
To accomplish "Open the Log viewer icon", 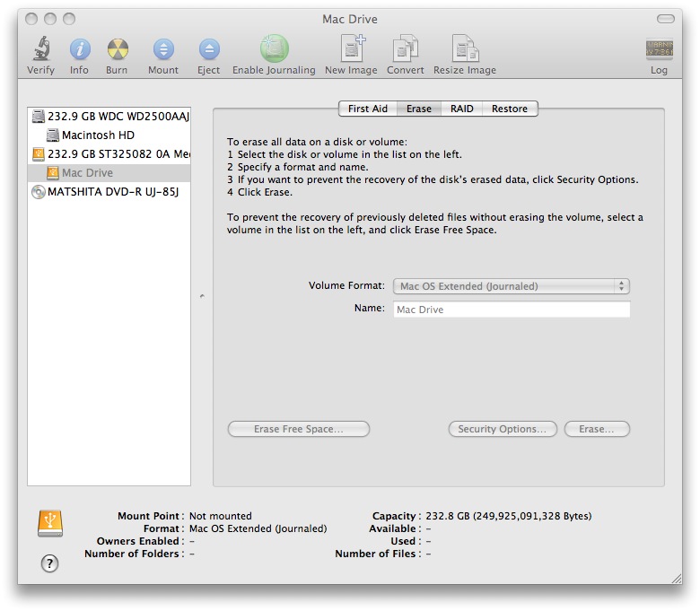I will click(x=659, y=48).
